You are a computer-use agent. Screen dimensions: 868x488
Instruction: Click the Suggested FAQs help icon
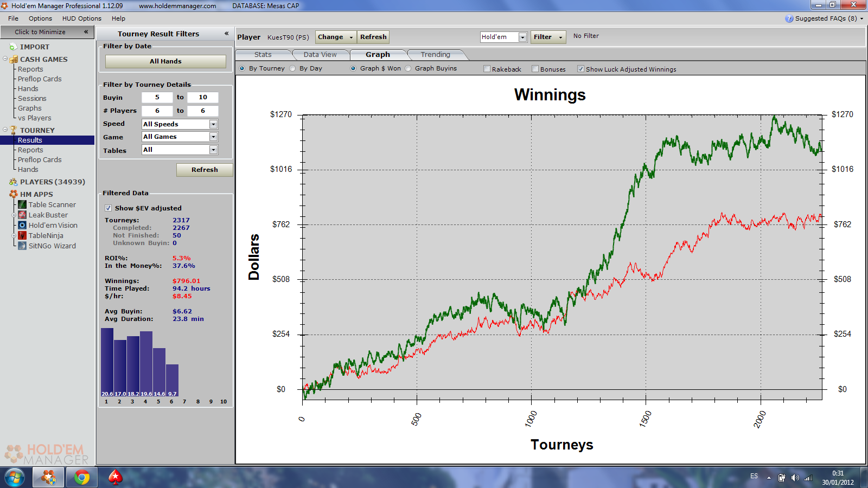789,18
